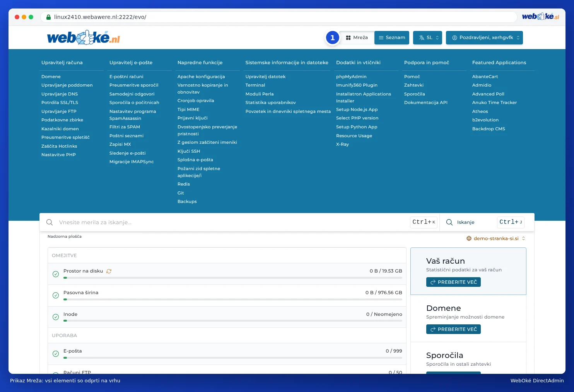The image size is (574, 392).
Task: Click the globe icon beside demo-stranka-si.si
Action: coord(469,239)
